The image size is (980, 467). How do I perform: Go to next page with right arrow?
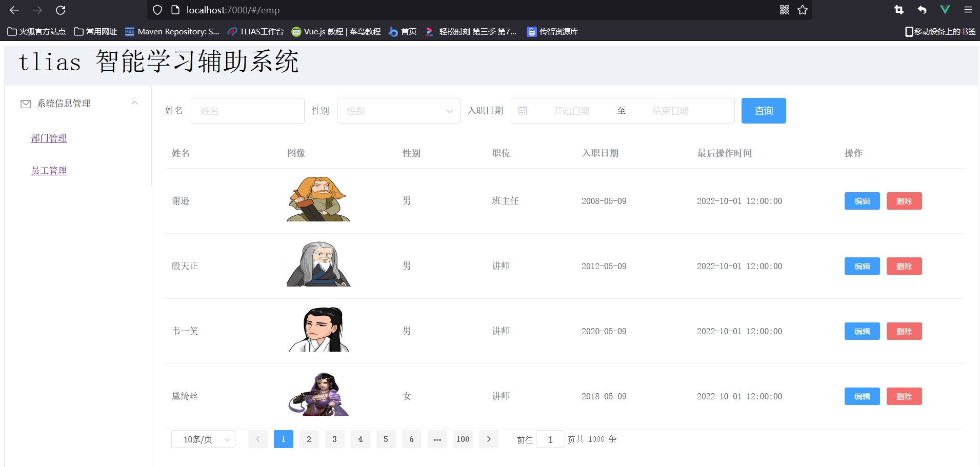tap(488, 439)
